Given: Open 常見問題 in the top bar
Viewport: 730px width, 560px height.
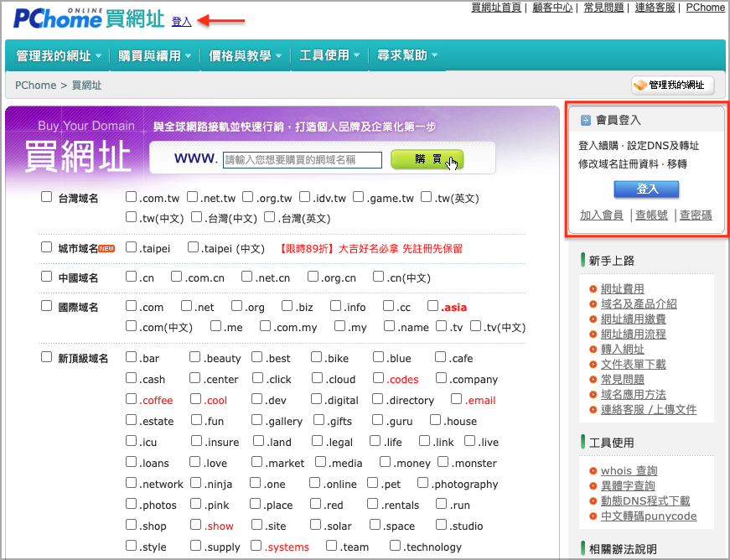Looking at the screenshot, I should click(x=603, y=8).
